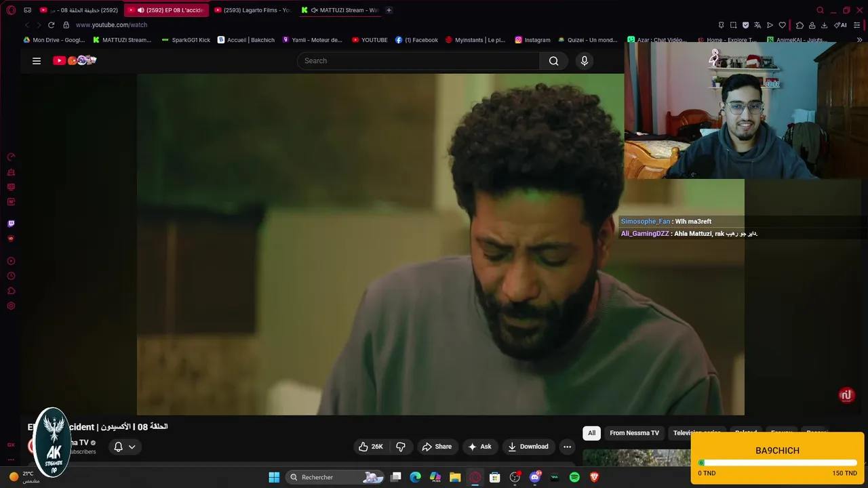Open the extensions cube icon
Viewport: 868px width, 488px height.
click(x=800, y=25)
